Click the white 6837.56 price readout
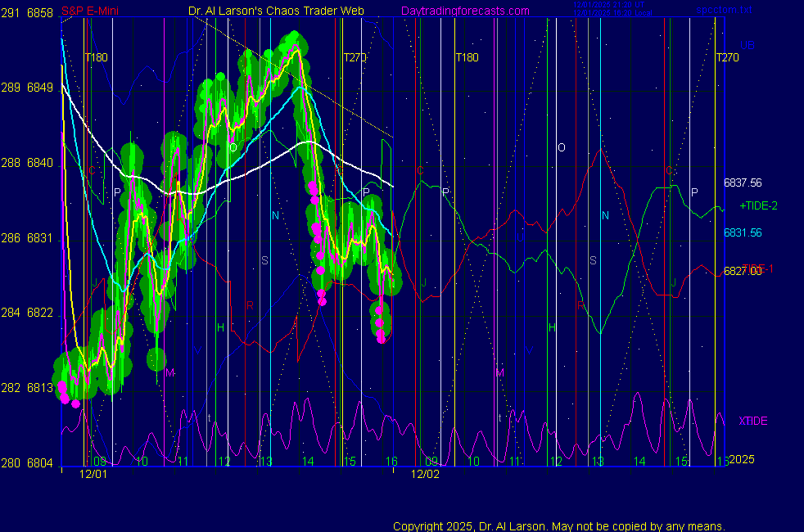 click(743, 183)
